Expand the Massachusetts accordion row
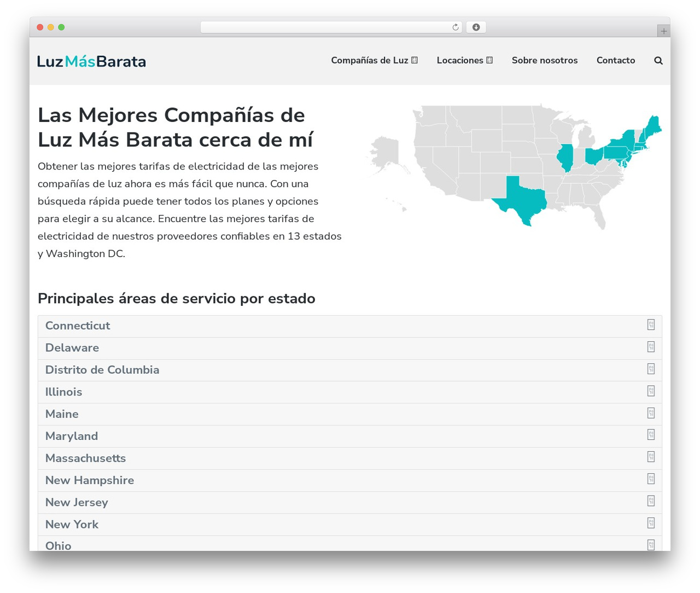The image size is (700, 593). coord(350,458)
